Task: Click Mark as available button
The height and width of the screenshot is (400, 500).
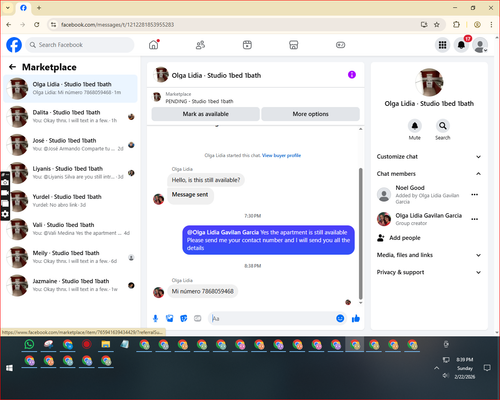Action: 205,114
